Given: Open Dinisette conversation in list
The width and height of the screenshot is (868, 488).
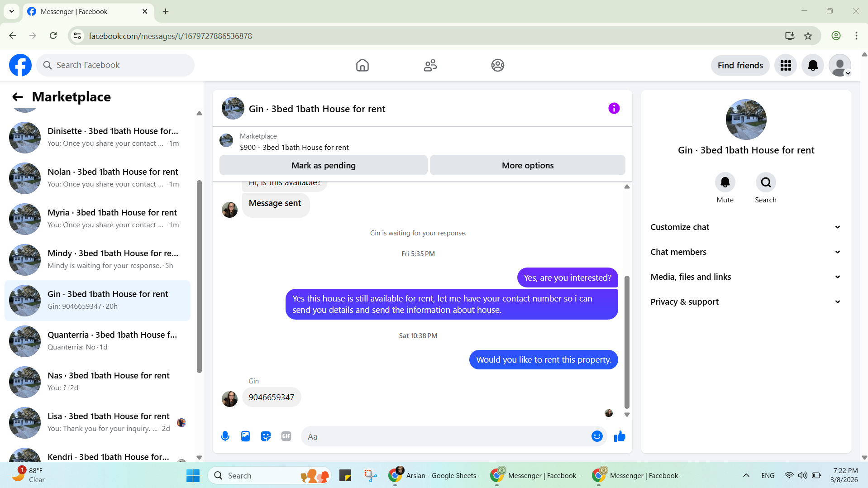Looking at the screenshot, I should click(x=97, y=138).
